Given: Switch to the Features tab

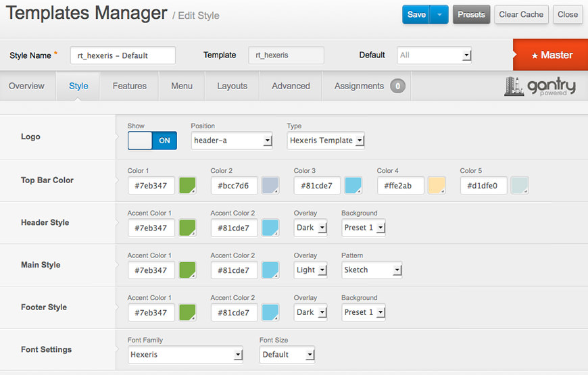Looking at the screenshot, I should point(129,86).
